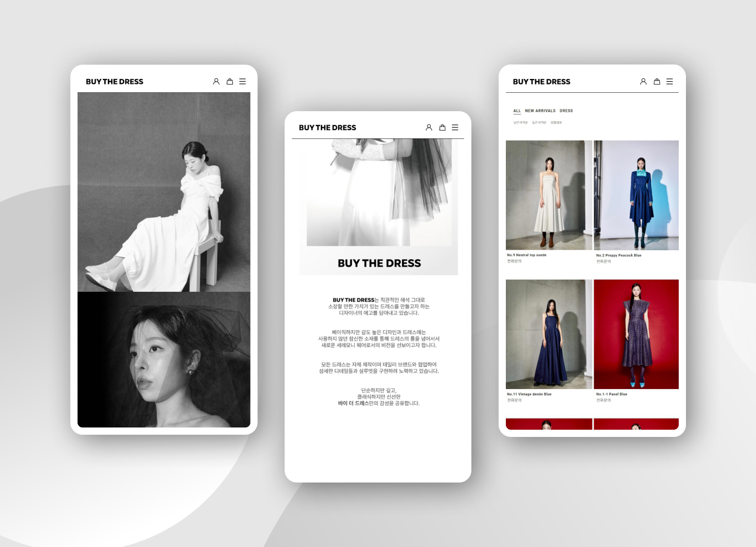The height and width of the screenshot is (547, 756).
Task: Click 전화문의 under No.9 Neutral top suede
Action: click(514, 261)
